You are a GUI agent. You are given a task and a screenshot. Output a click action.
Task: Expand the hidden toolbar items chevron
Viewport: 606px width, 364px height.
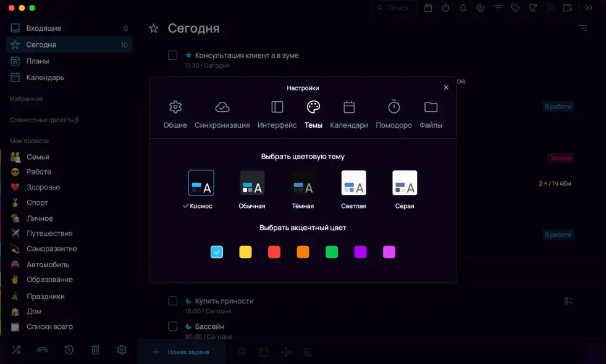coord(589,8)
